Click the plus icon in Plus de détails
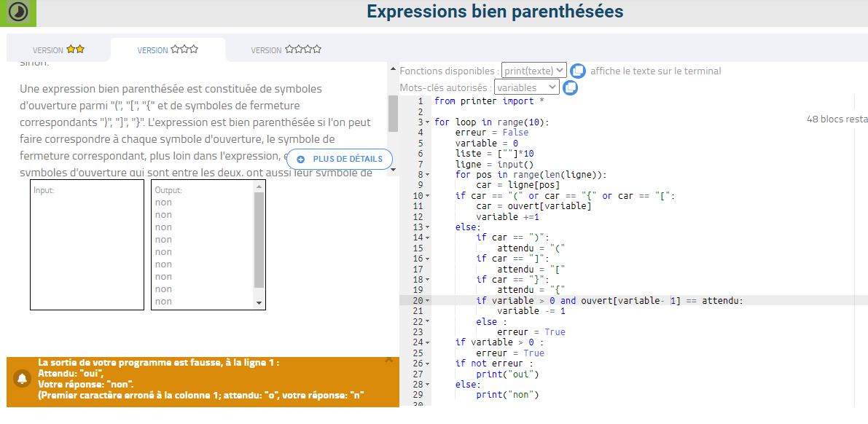 tap(300, 159)
